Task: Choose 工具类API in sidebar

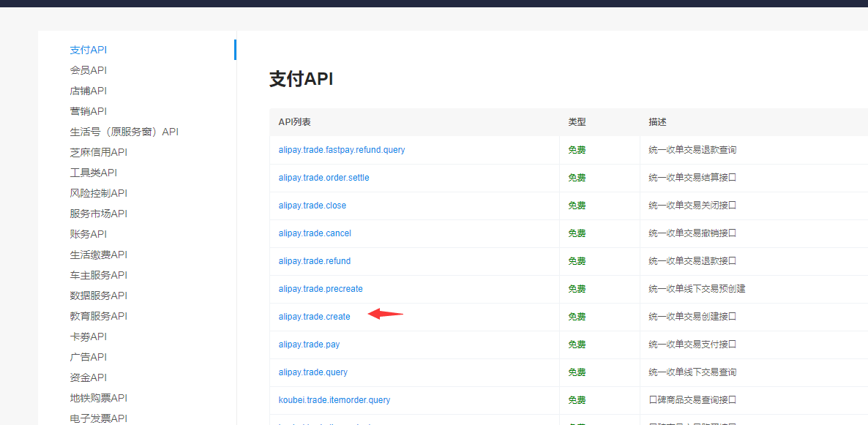Action: coord(94,173)
